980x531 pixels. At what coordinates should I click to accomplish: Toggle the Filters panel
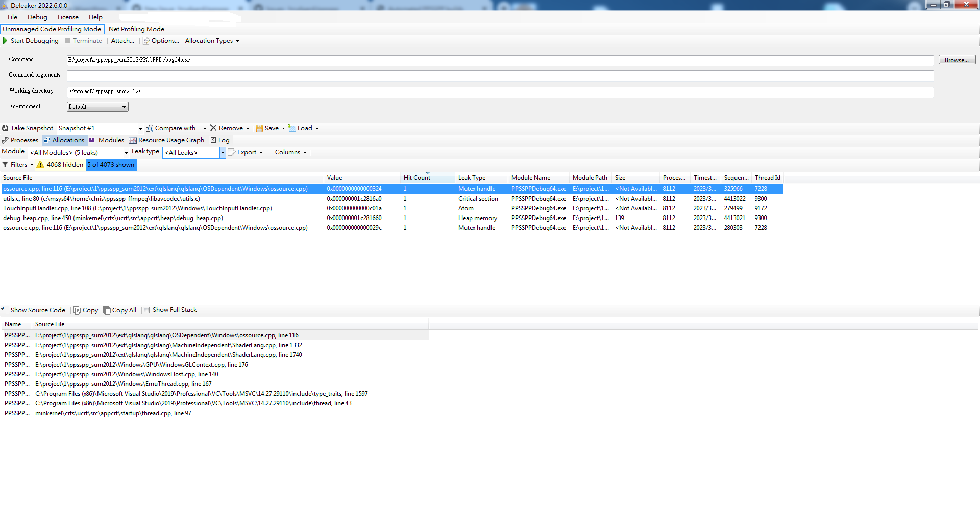[x=18, y=164]
